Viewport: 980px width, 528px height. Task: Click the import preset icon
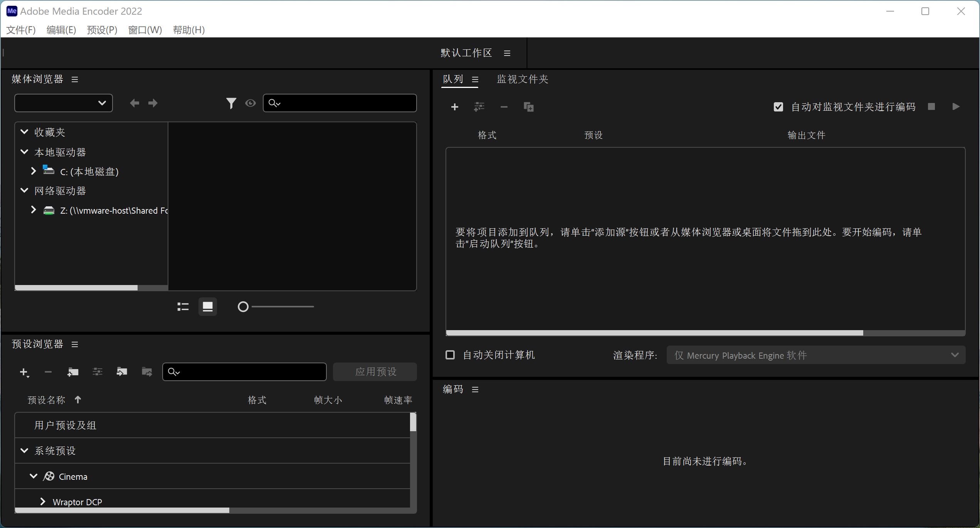click(x=122, y=372)
